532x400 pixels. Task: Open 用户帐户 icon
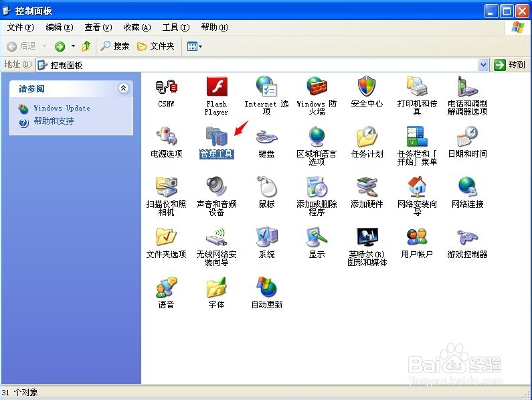point(417,237)
